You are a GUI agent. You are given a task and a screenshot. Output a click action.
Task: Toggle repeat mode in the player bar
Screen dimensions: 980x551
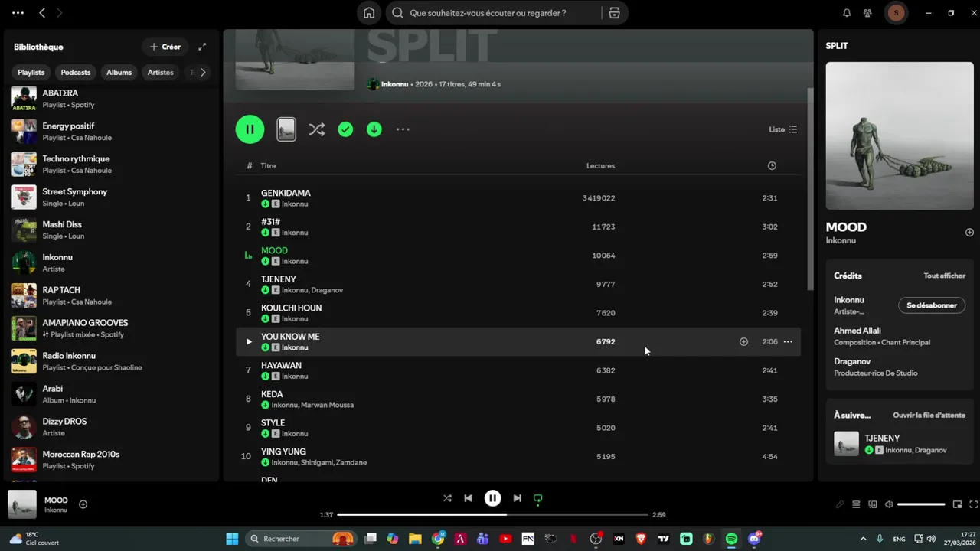(x=537, y=498)
